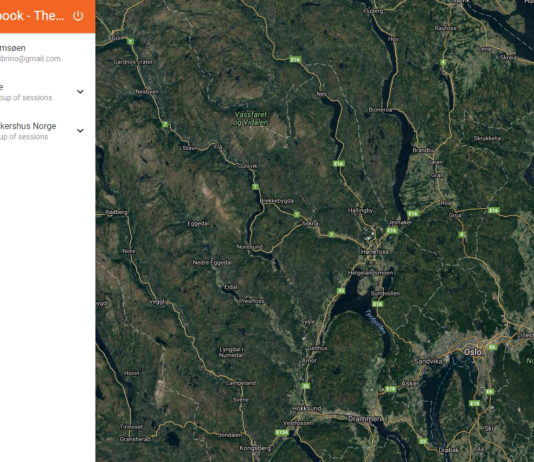This screenshot has height=462, width=534.
Task: Click the E134 road shield near Kongsberg
Action: (x=282, y=432)
